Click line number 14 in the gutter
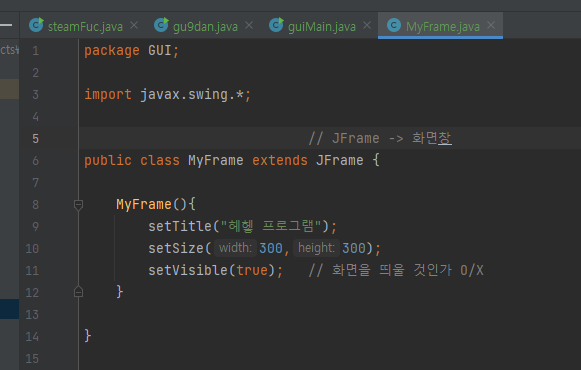The height and width of the screenshot is (370, 581). 32,336
